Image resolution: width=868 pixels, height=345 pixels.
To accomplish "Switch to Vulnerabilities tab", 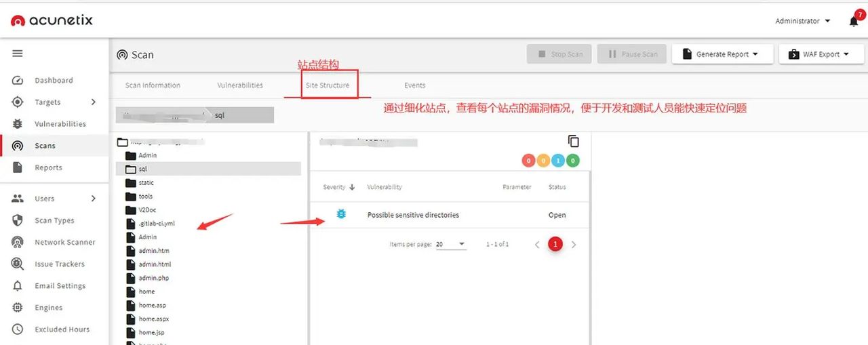I will click(x=240, y=85).
